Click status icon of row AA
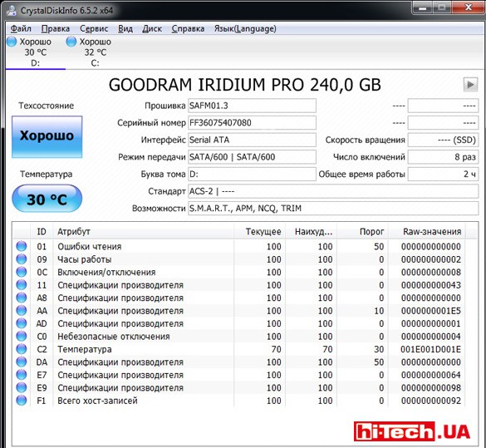486x448 pixels. tap(22, 311)
